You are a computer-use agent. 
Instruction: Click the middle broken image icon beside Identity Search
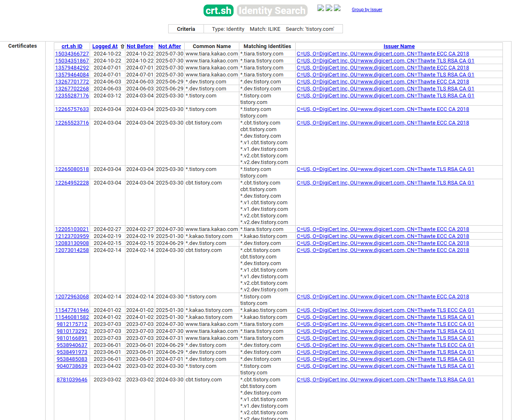click(x=329, y=8)
